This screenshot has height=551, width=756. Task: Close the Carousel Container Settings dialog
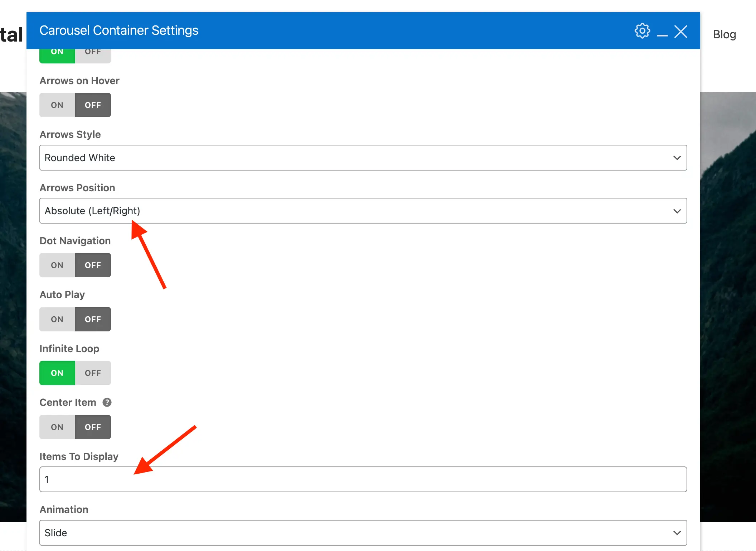click(681, 32)
